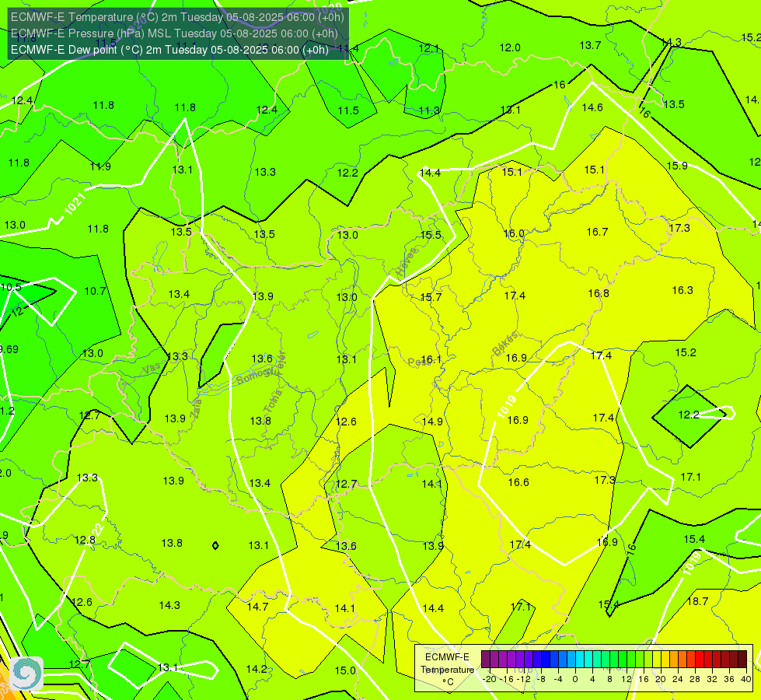Click the "ECMWF-E Temperature °C" legend title
Image resolution: width=761 pixels, height=700 pixels.
pyautogui.click(x=447, y=670)
